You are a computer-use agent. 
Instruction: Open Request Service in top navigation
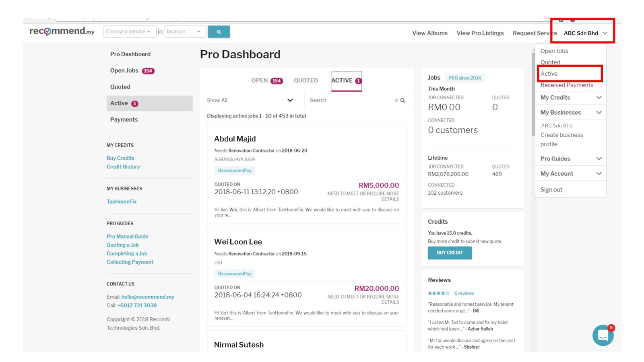click(535, 33)
